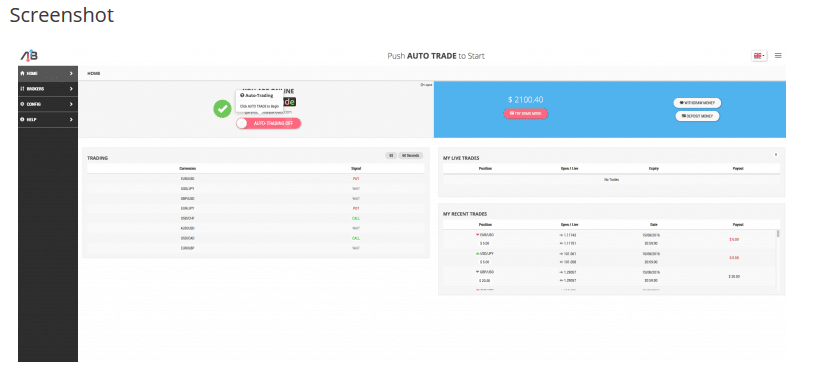818x370 pixels.
Task: Click the EUR/JPY row in the Trading table
Action: click(256, 208)
